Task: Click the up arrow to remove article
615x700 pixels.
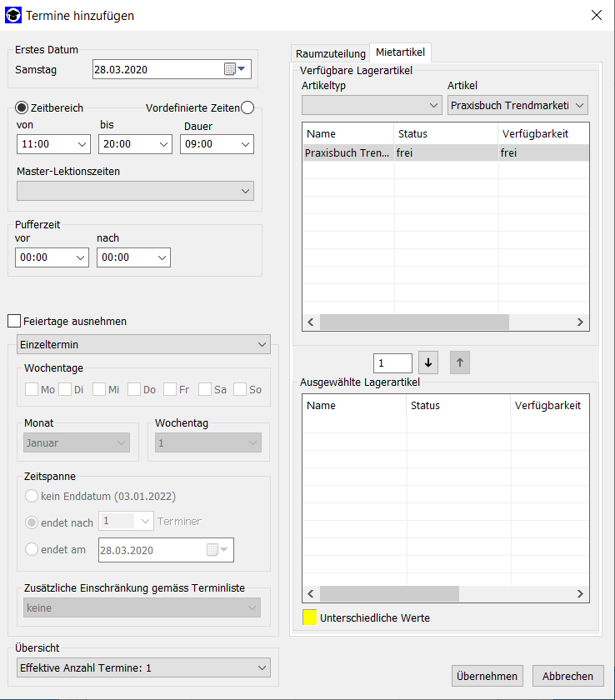Action: click(460, 362)
